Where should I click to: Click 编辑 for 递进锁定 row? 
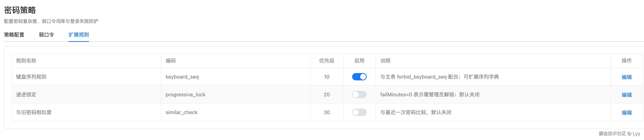point(627,95)
